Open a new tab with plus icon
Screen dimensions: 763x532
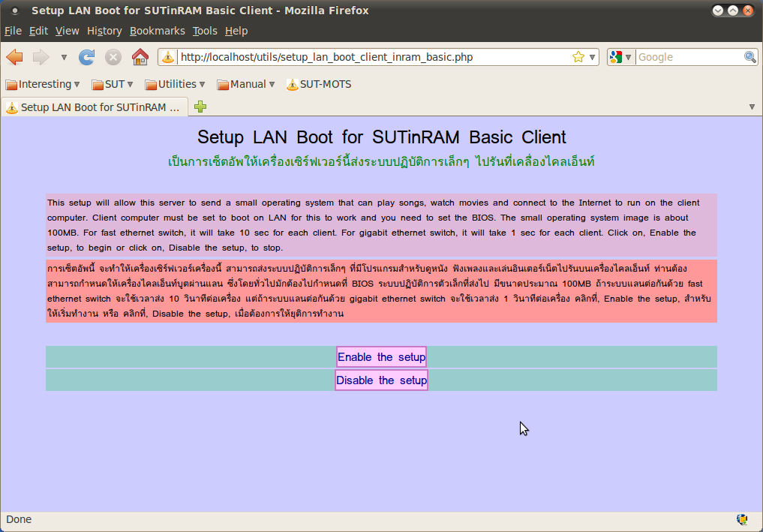point(200,107)
